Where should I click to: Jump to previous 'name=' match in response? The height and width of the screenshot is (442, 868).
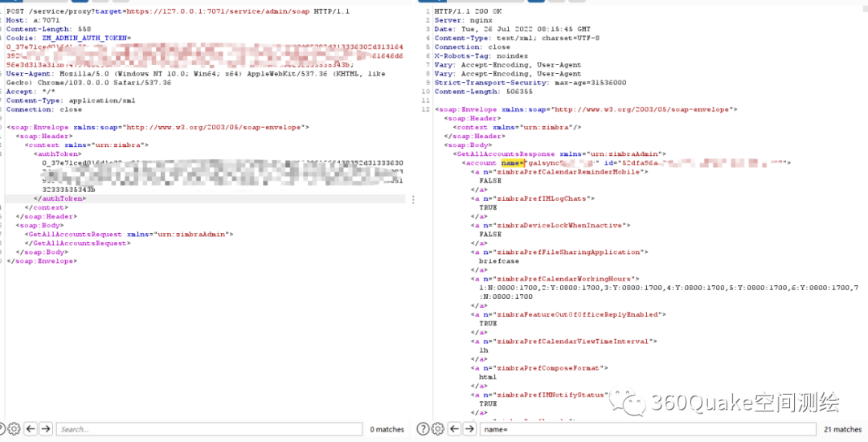(x=452, y=429)
